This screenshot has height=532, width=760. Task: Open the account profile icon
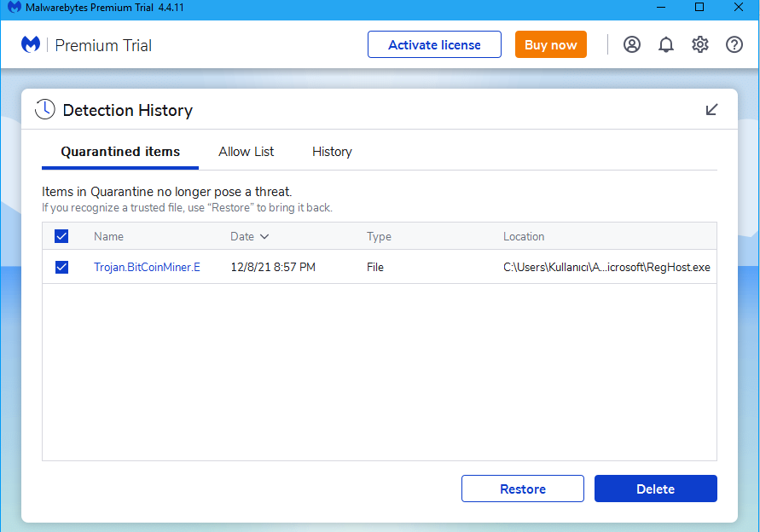tap(631, 44)
